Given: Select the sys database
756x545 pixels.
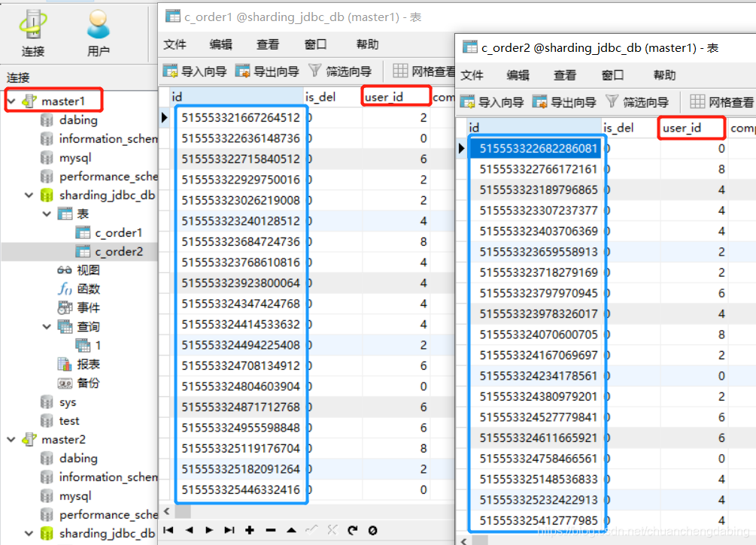Looking at the screenshot, I should coord(68,402).
